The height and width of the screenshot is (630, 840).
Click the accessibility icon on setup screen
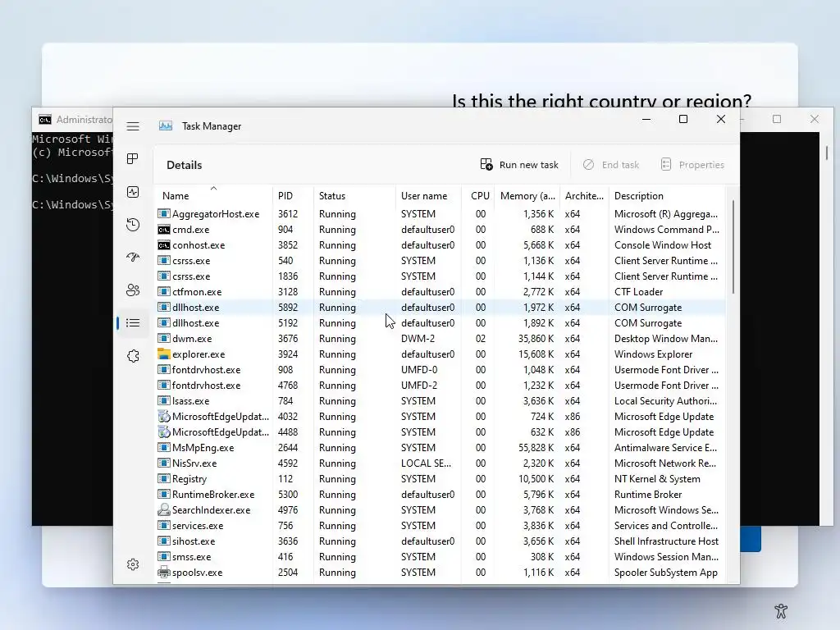pos(781,610)
